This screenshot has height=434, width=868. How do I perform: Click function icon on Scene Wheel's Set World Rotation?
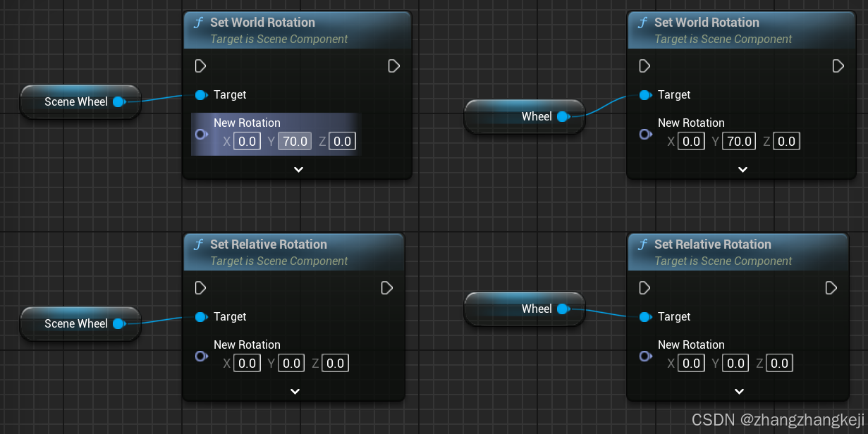point(198,23)
